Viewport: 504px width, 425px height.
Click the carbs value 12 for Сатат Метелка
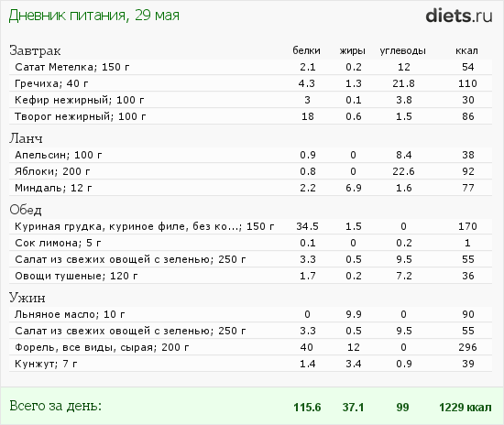404,67
